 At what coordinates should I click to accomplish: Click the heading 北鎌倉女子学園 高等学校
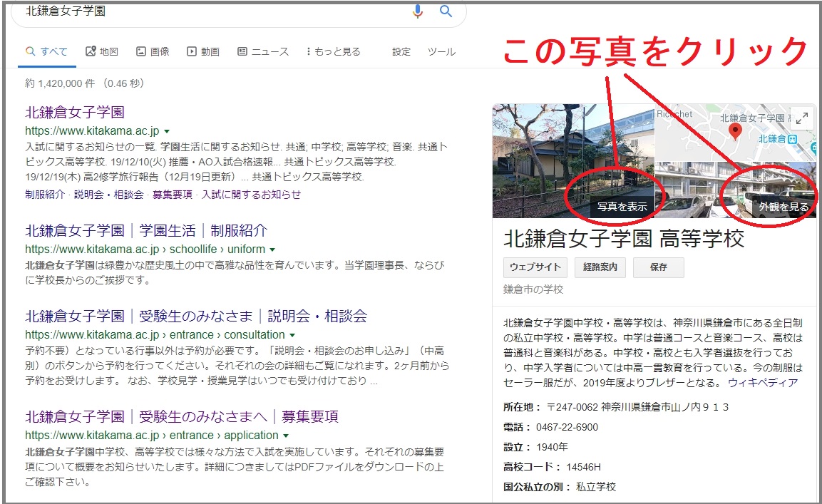pos(624,239)
